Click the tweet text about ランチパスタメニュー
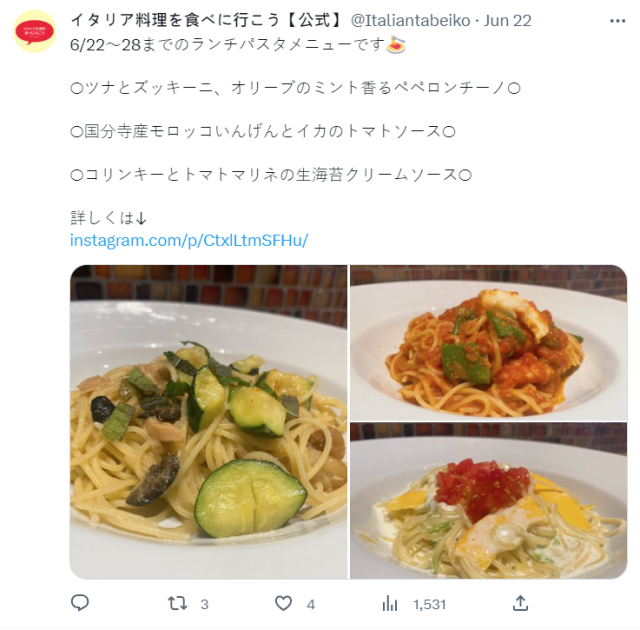 click(x=228, y=44)
